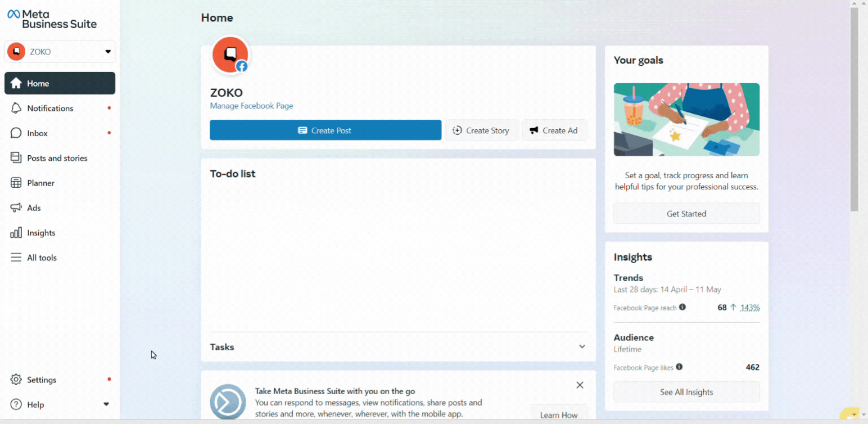Dismiss the mobile app banner
Screen dimensions: 868x424
(x=580, y=385)
